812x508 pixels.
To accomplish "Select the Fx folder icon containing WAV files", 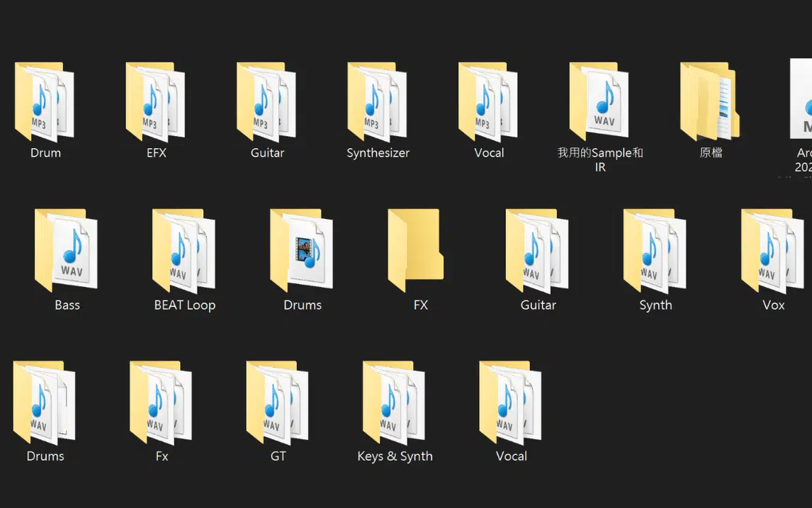I will [161, 402].
